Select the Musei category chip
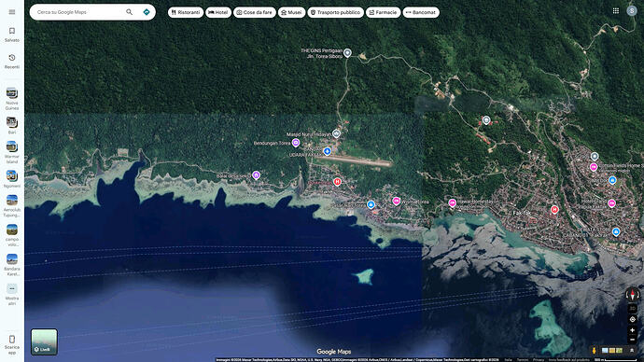The width and height of the screenshot is (644, 362). coord(291,12)
